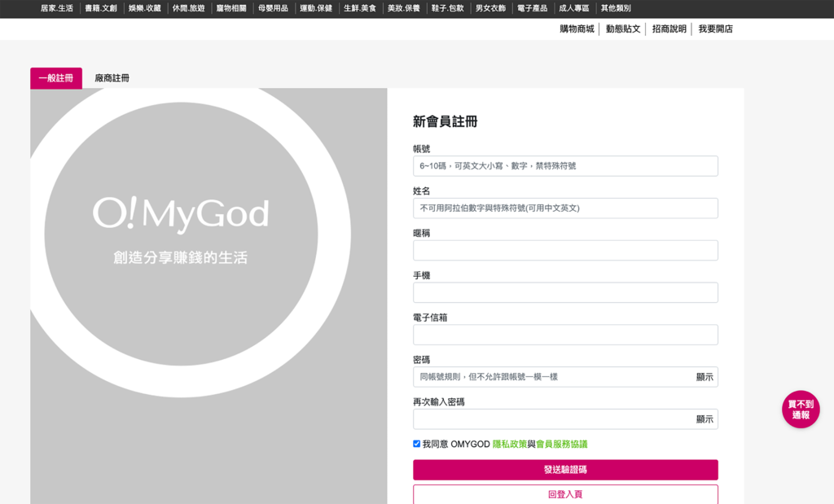This screenshot has height=504, width=834.
Task: Open the 寵物相關 category
Action: (231, 8)
